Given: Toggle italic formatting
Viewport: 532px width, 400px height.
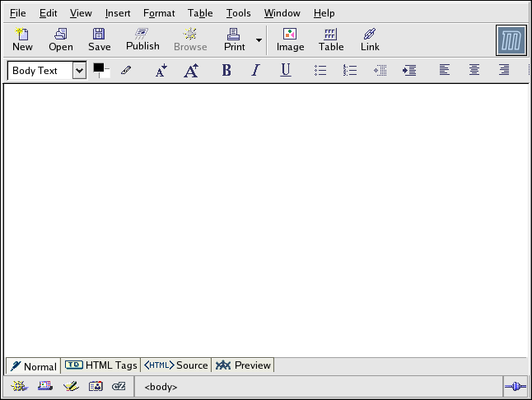Looking at the screenshot, I should point(255,71).
